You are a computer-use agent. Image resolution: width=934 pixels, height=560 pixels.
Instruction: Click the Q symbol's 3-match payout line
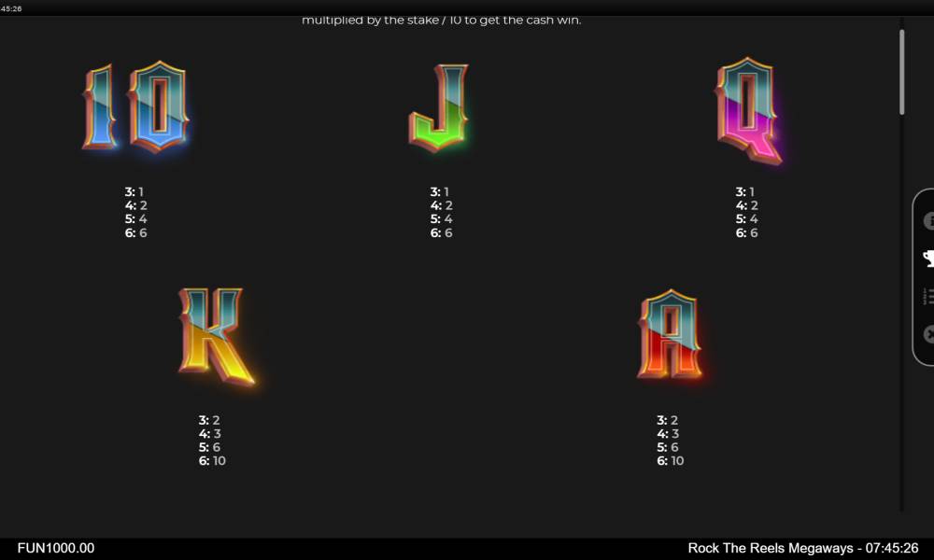coord(746,192)
